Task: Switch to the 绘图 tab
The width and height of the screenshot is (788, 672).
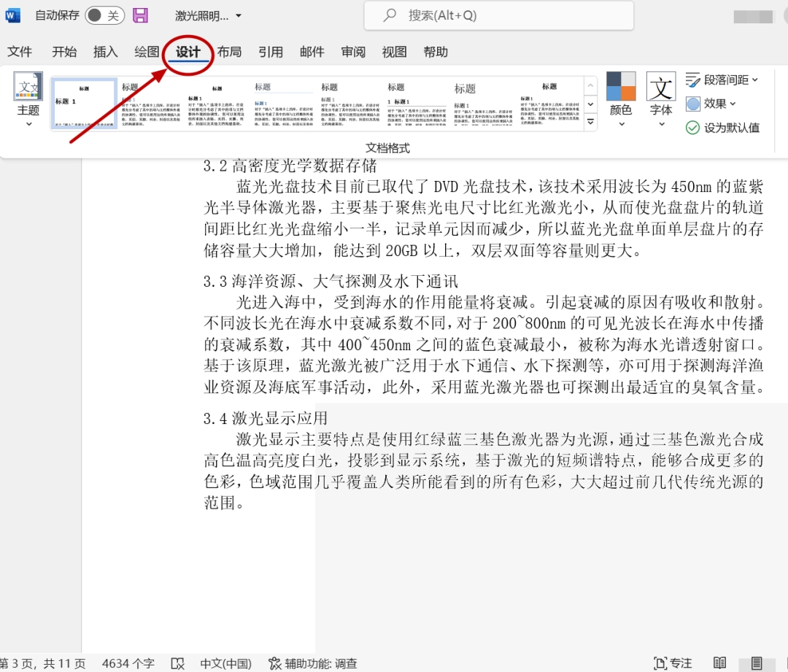Action: [x=147, y=52]
